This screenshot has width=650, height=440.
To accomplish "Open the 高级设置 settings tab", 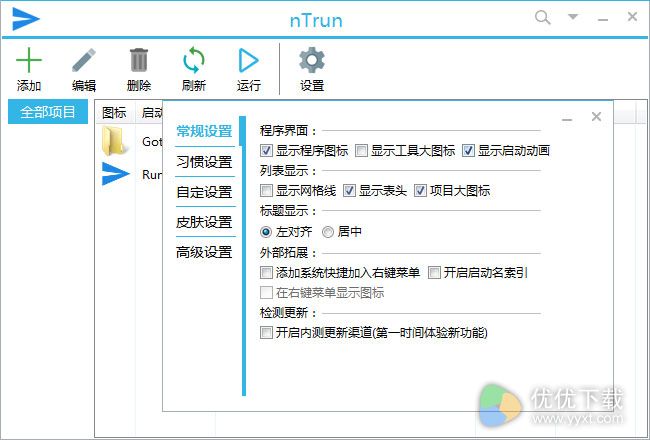I will [204, 252].
